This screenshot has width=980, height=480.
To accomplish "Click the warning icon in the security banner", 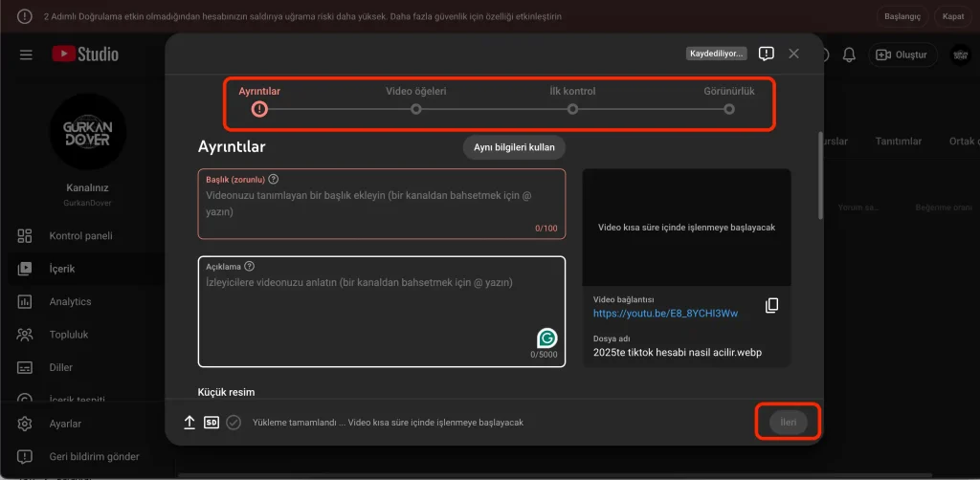I will click(x=24, y=16).
